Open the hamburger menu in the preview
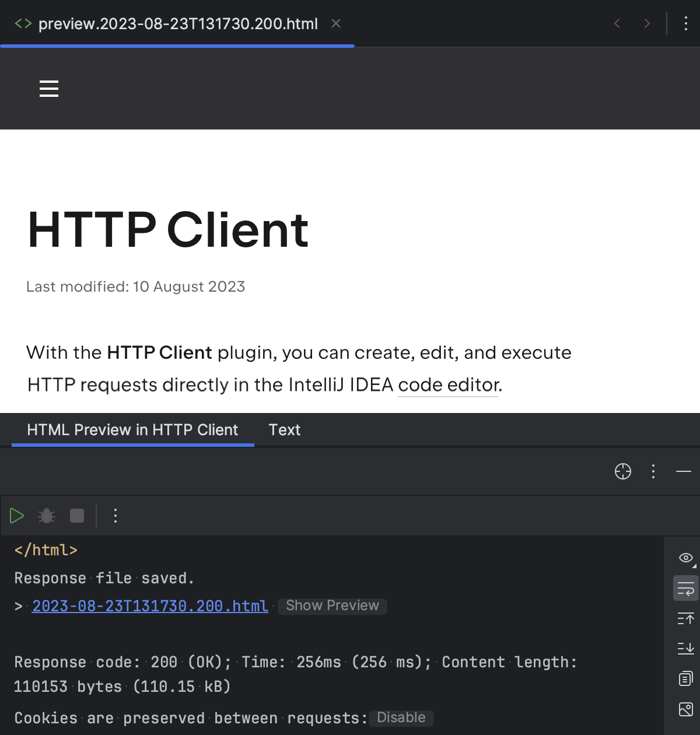The height and width of the screenshot is (735, 700). point(48,89)
